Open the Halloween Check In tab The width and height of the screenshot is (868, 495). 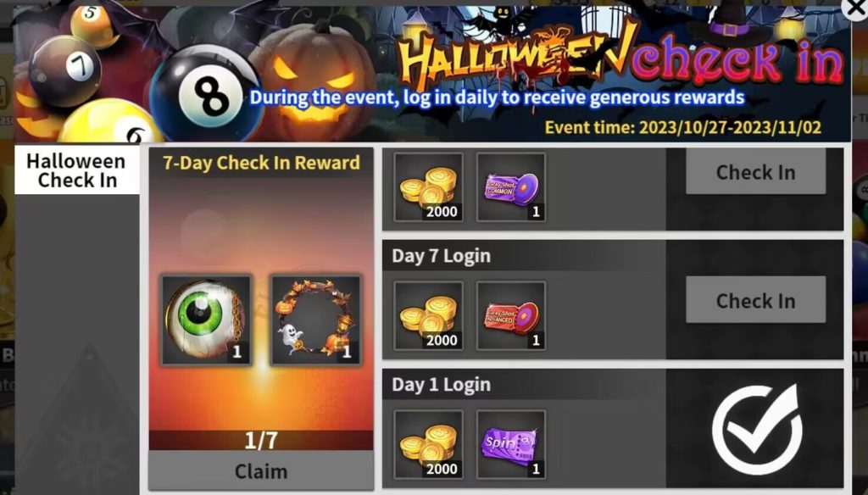click(x=77, y=170)
